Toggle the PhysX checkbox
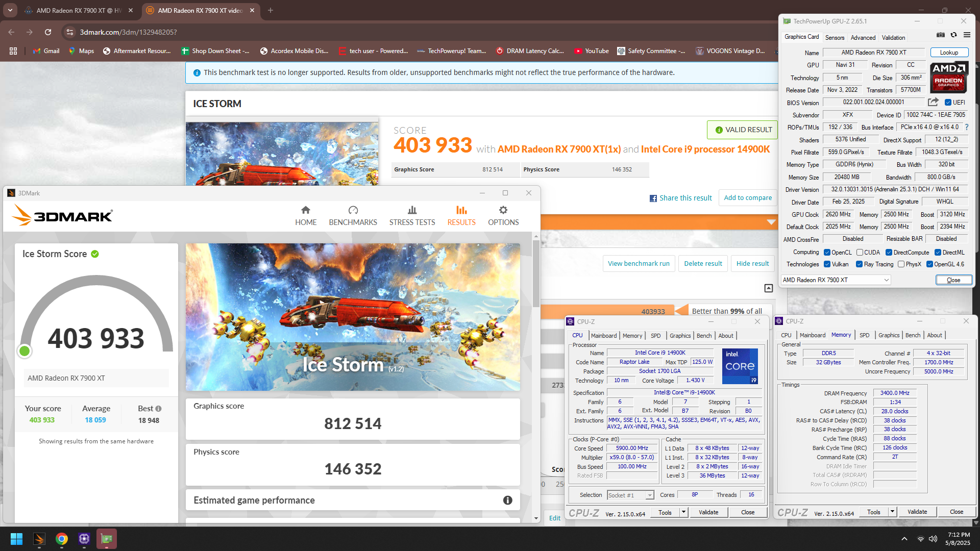This screenshot has height=551, width=980. click(x=901, y=264)
